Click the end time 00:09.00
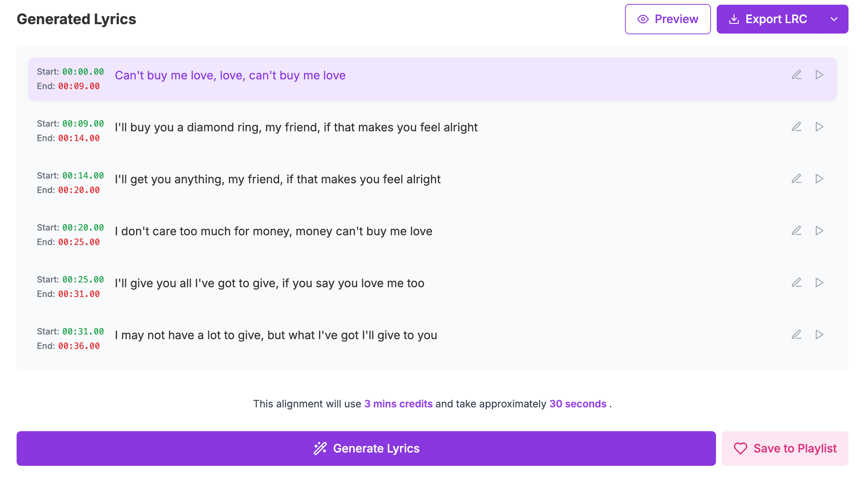Image resolution: width=868 pixels, height=477 pixels. (79, 86)
